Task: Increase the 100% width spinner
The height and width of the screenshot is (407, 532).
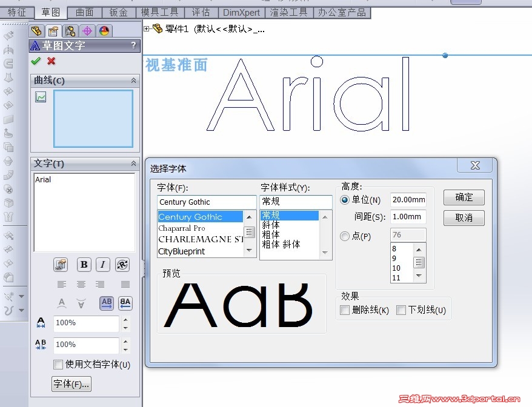Action: 125,320
